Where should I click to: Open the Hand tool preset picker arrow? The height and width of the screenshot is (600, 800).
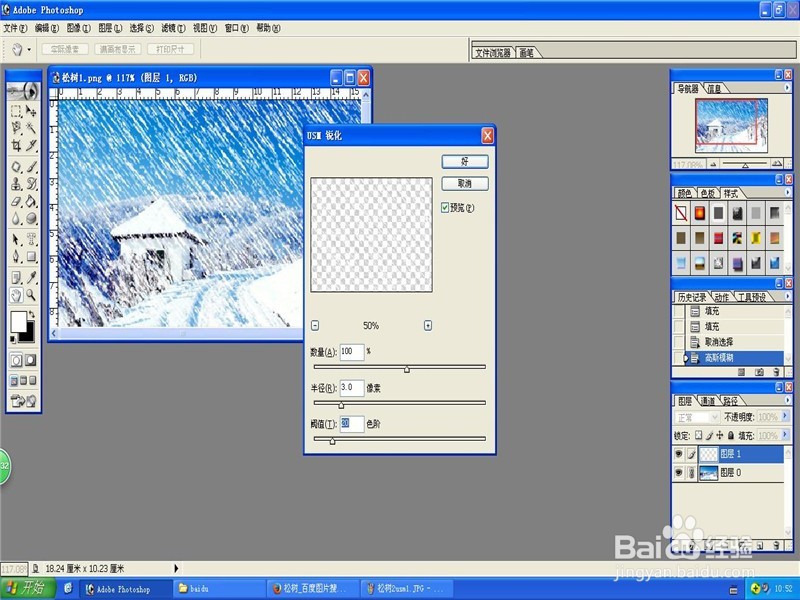29,49
